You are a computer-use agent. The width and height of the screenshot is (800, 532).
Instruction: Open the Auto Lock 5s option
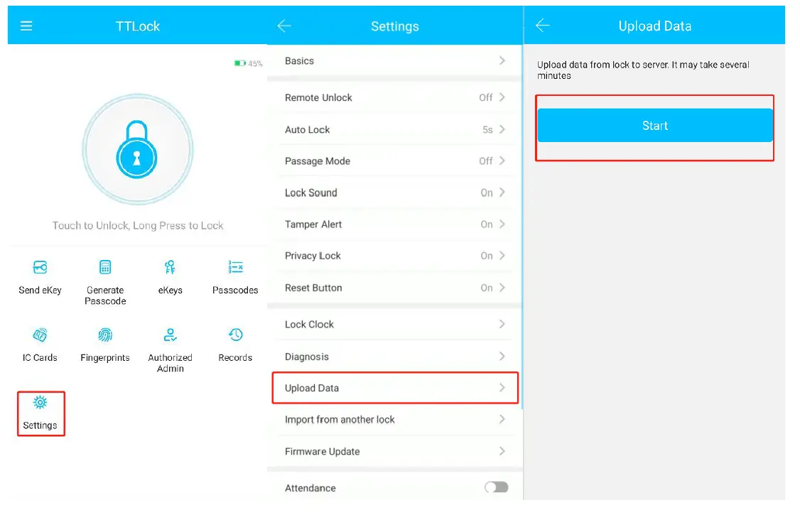coord(394,130)
